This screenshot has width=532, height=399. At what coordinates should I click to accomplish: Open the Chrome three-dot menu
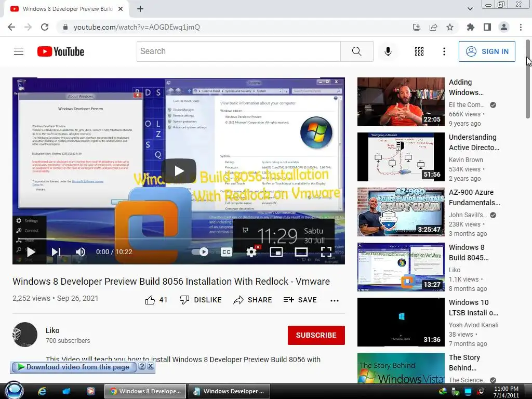[x=521, y=27]
